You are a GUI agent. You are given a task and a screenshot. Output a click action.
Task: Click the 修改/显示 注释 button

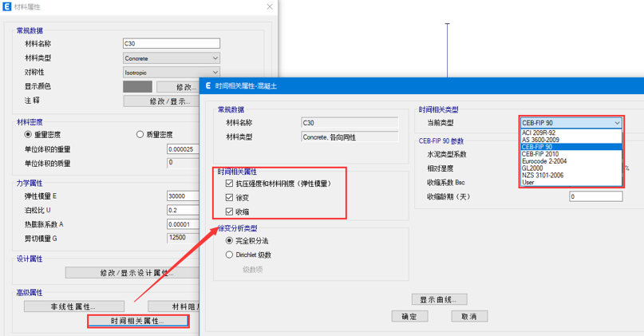(162, 101)
